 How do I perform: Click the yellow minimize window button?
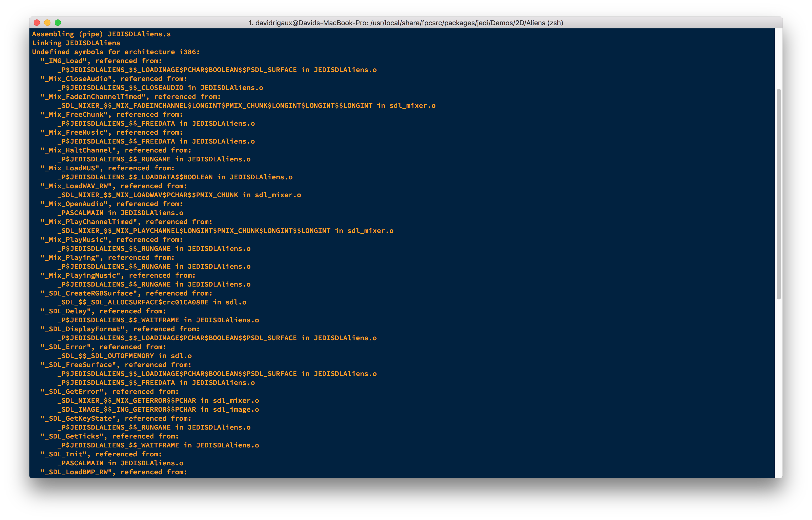point(48,23)
